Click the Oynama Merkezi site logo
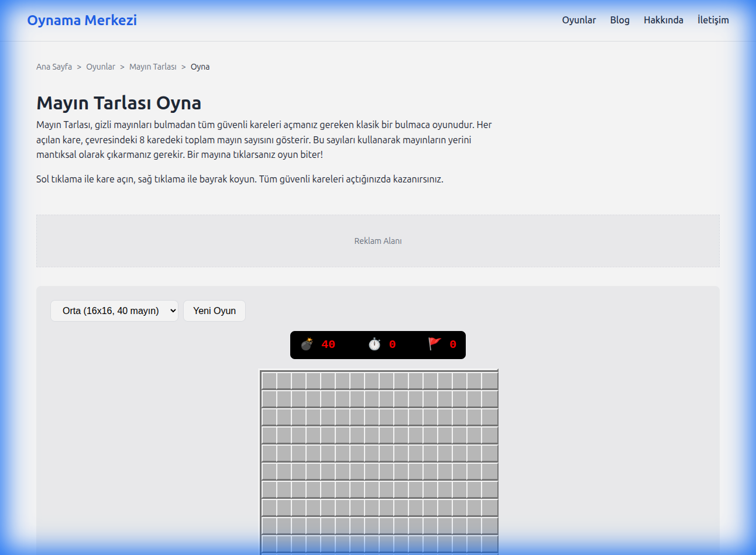This screenshot has height=555, width=756. [82, 20]
